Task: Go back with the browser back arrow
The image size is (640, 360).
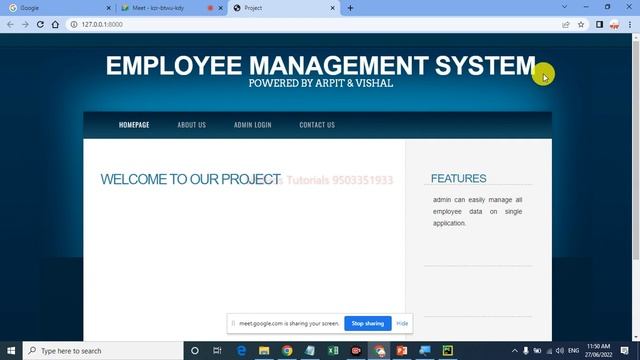Action: (x=10, y=24)
